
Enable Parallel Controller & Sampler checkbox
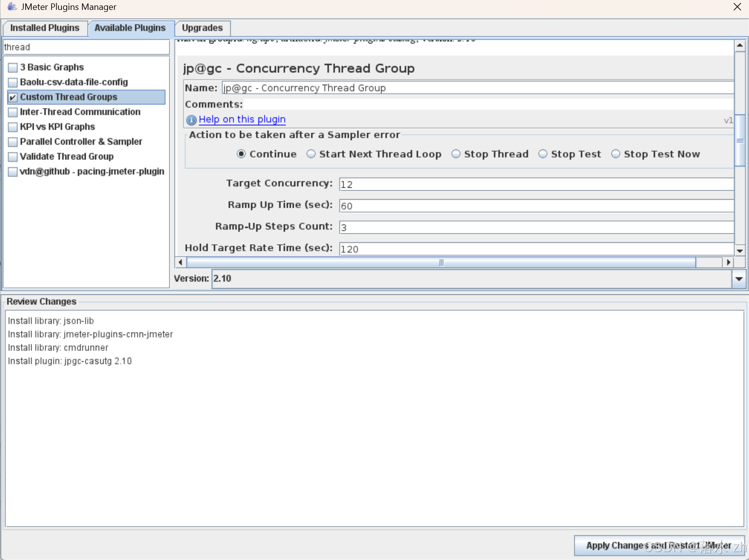(x=13, y=142)
